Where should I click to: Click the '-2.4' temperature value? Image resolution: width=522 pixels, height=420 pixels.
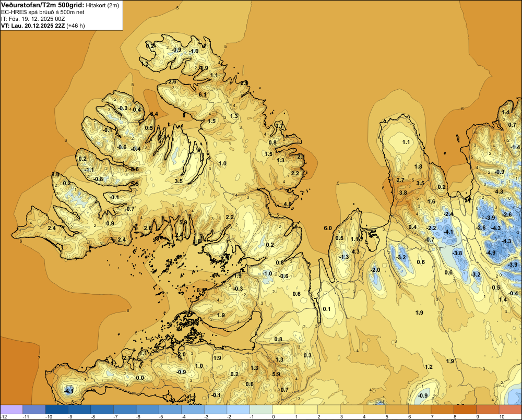coord(449,214)
